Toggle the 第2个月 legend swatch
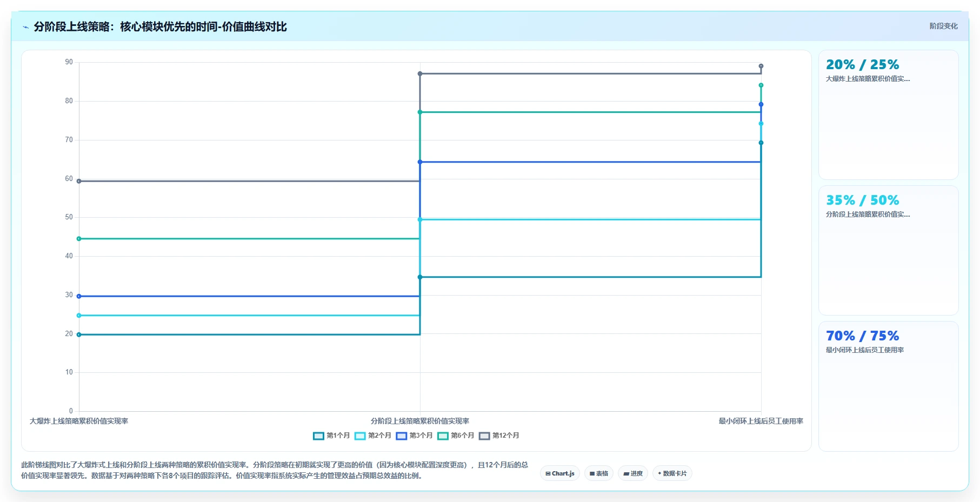This screenshot has height=502, width=980. point(360,436)
